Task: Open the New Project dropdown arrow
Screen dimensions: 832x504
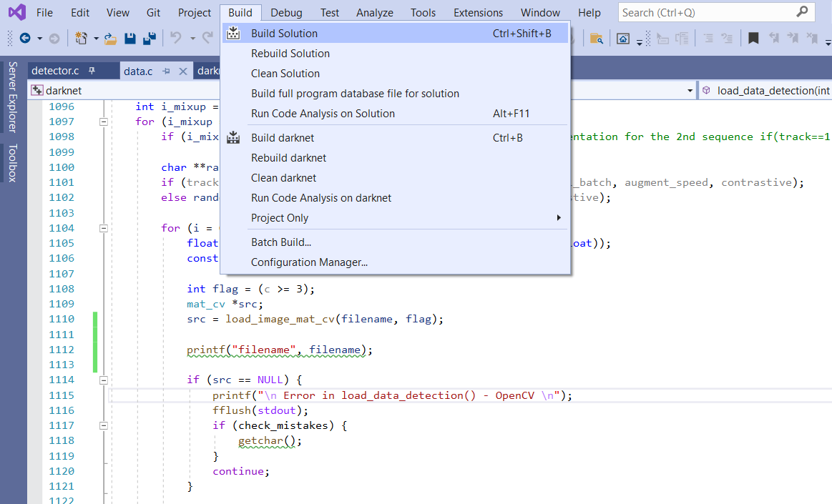Action: pyautogui.click(x=96, y=38)
